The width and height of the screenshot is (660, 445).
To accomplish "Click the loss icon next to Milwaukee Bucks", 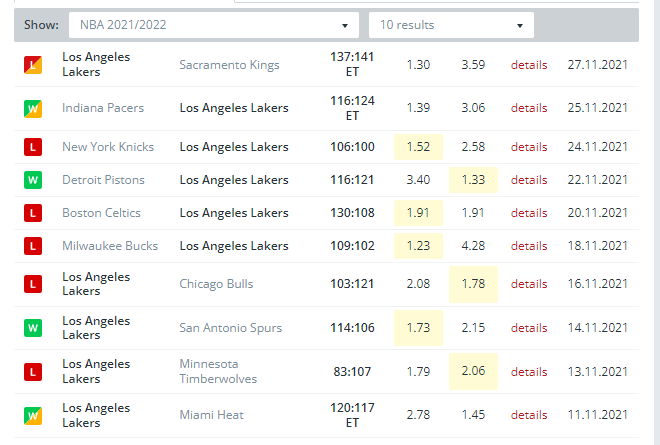I will 33,246.
